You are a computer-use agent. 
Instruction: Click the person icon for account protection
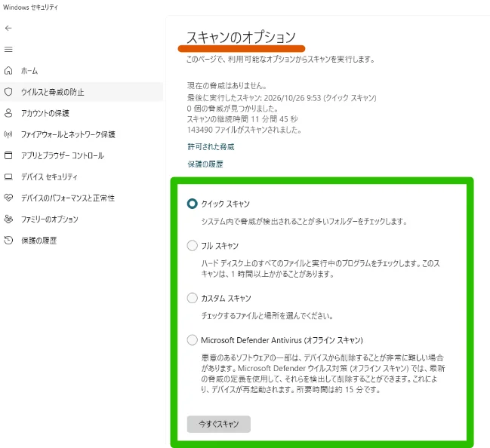coord(8,113)
